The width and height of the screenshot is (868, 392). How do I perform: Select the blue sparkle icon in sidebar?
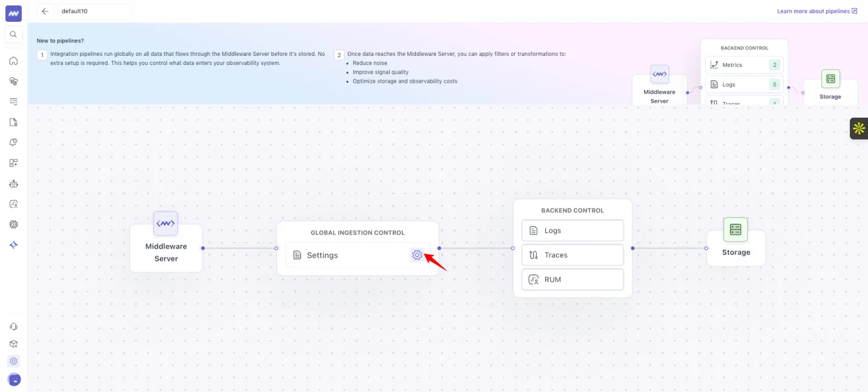[13, 245]
